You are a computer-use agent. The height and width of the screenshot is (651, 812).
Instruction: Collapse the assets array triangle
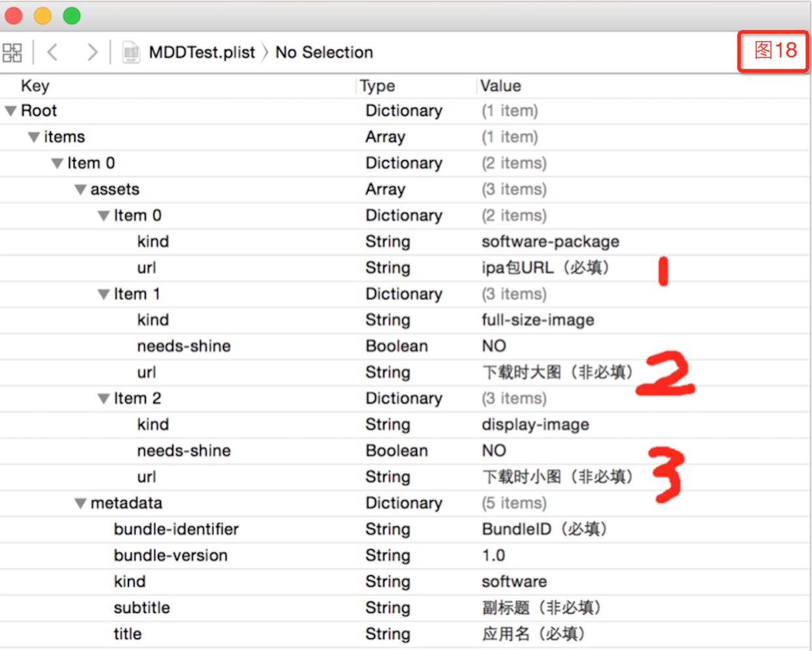coord(81,190)
